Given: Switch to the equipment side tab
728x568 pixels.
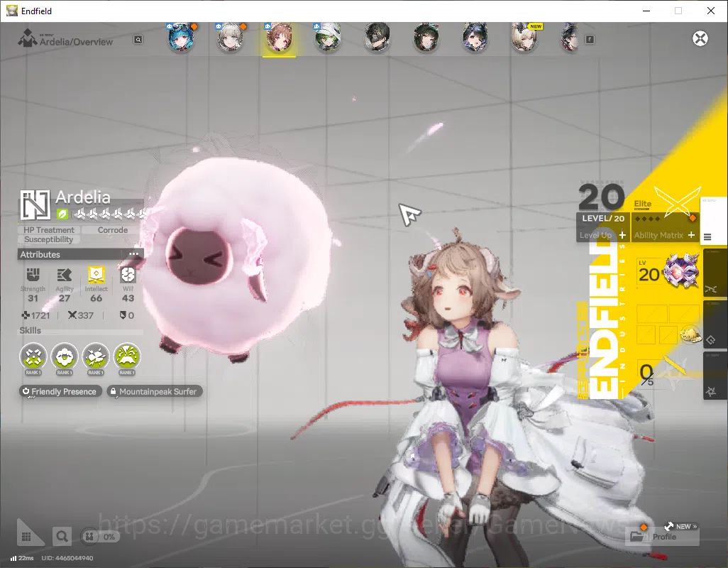Looking at the screenshot, I should pos(715,325).
